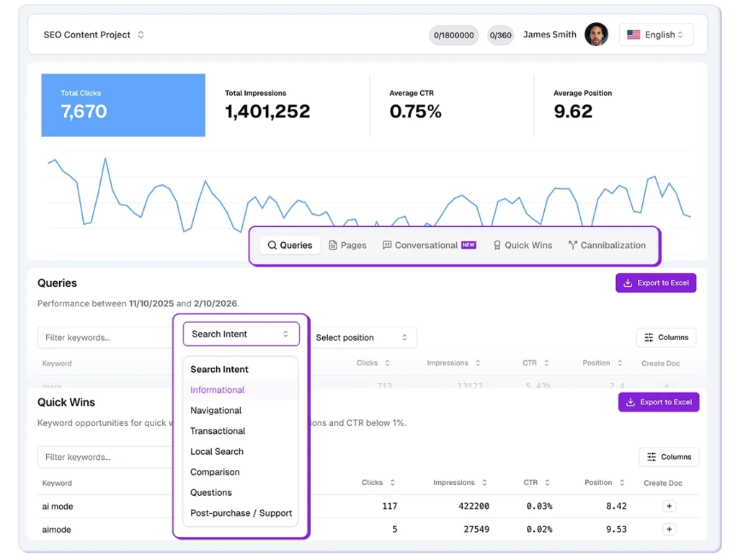Open the Conversational chat icon with NEW badge
738x560 pixels.
388,245
